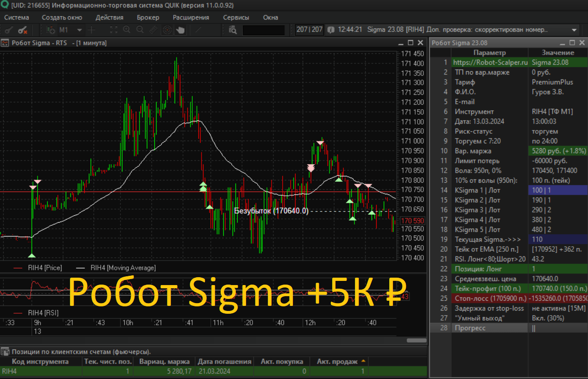The height and width of the screenshot is (379, 588).
Task: Click the Позиция: Лонг row
Action: [509, 269]
